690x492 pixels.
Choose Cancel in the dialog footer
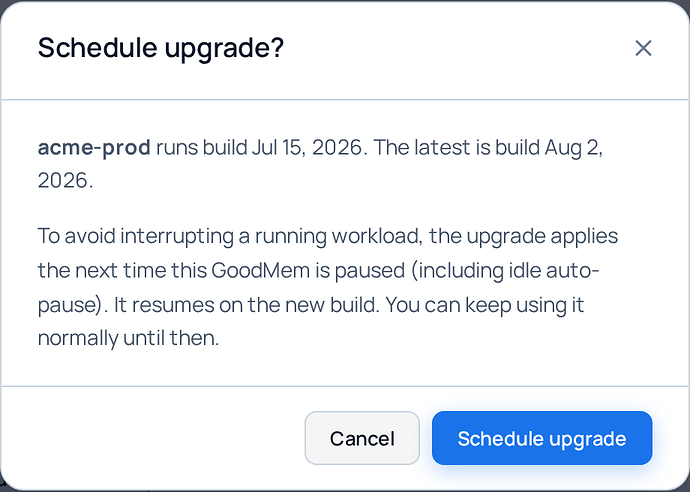(x=362, y=438)
